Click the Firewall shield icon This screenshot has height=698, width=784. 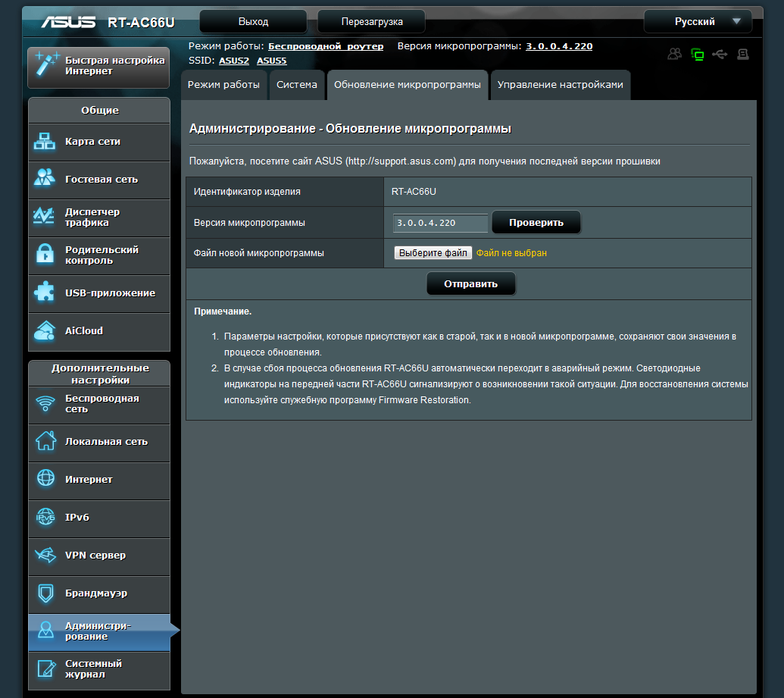(x=45, y=593)
